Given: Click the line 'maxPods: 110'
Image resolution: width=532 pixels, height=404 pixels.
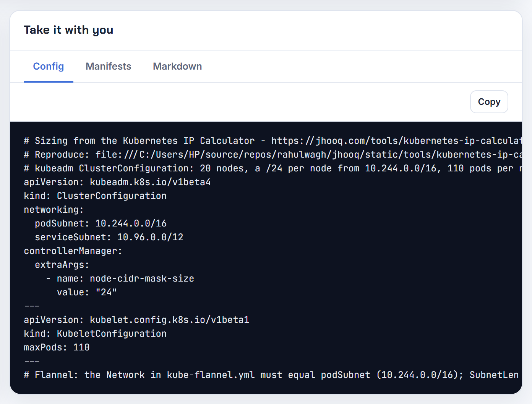Looking at the screenshot, I should (x=57, y=347).
